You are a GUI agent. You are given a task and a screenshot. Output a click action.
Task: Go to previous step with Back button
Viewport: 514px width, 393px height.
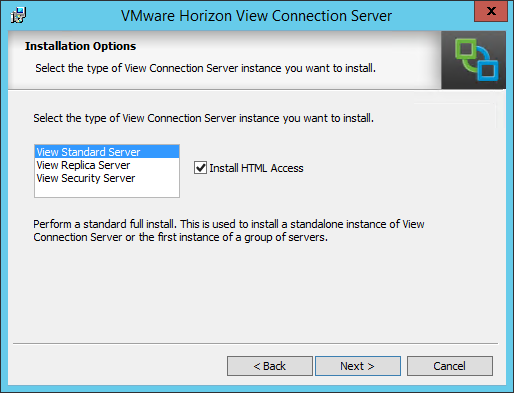pyautogui.click(x=270, y=366)
